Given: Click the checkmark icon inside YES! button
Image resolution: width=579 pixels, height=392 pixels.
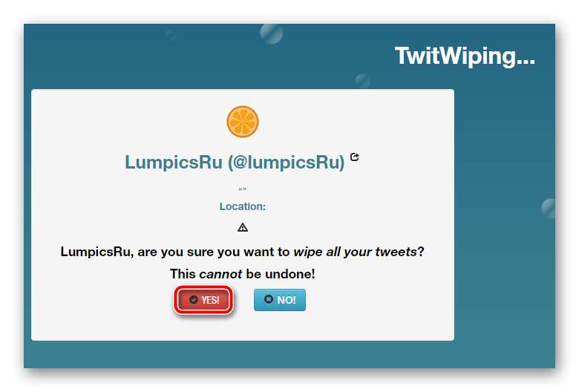Looking at the screenshot, I should pos(194,300).
